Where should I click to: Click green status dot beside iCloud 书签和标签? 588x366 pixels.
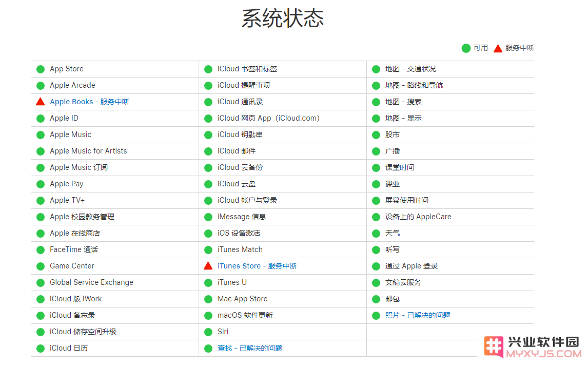pos(208,69)
